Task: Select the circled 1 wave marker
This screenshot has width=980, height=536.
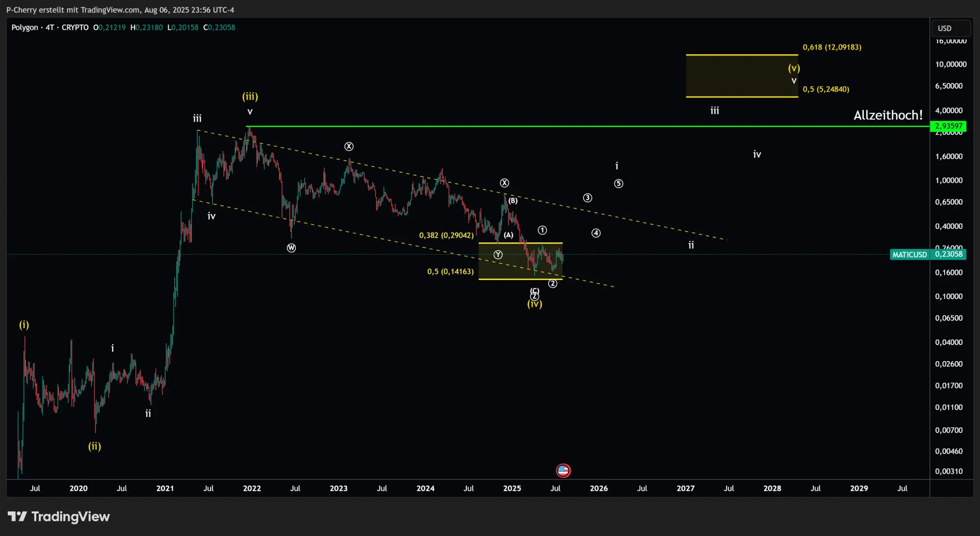Action: pyautogui.click(x=542, y=230)
